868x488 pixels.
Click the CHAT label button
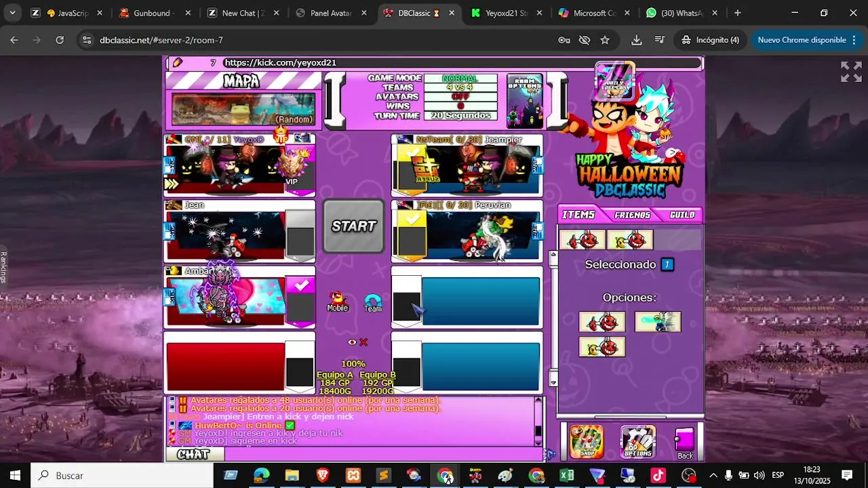(194, 454)
